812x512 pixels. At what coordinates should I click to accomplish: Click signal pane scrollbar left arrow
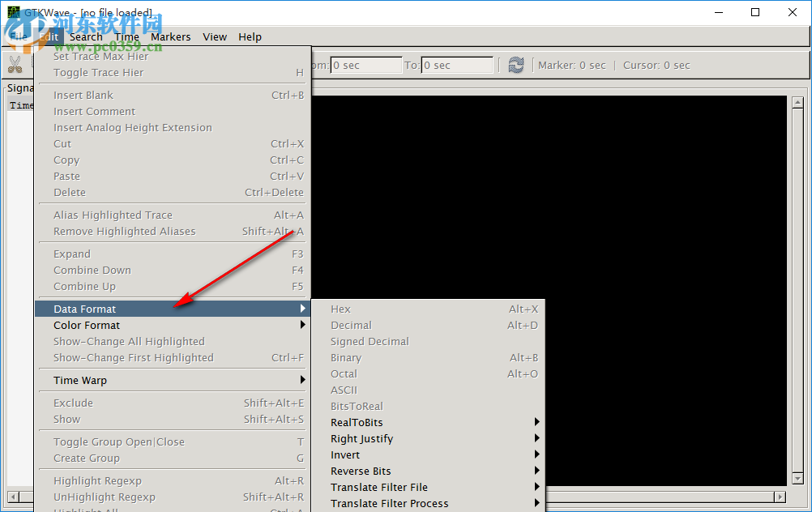point(14,497)
